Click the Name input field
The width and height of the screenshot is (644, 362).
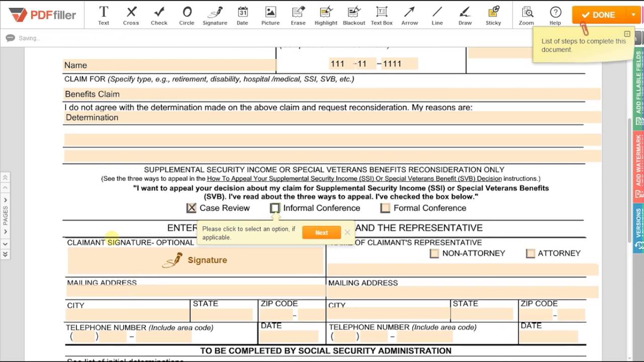(169, 65)
